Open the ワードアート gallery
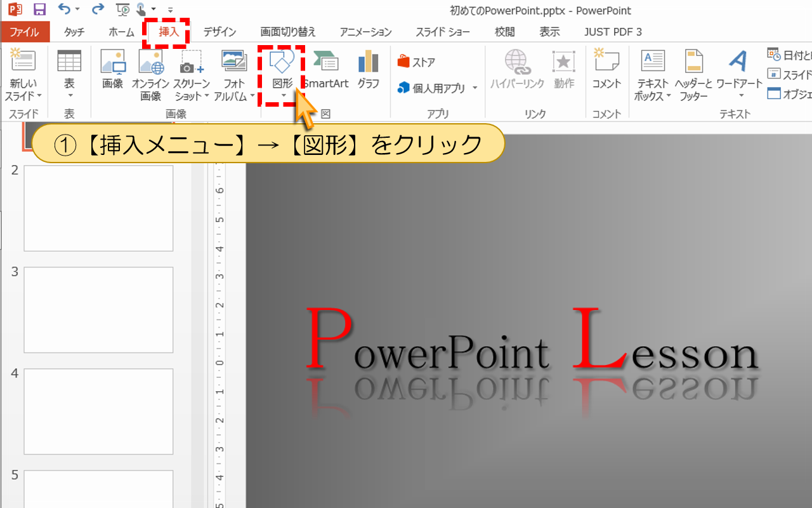This screenshot has height=508, width=812. (x=739, y=75)
